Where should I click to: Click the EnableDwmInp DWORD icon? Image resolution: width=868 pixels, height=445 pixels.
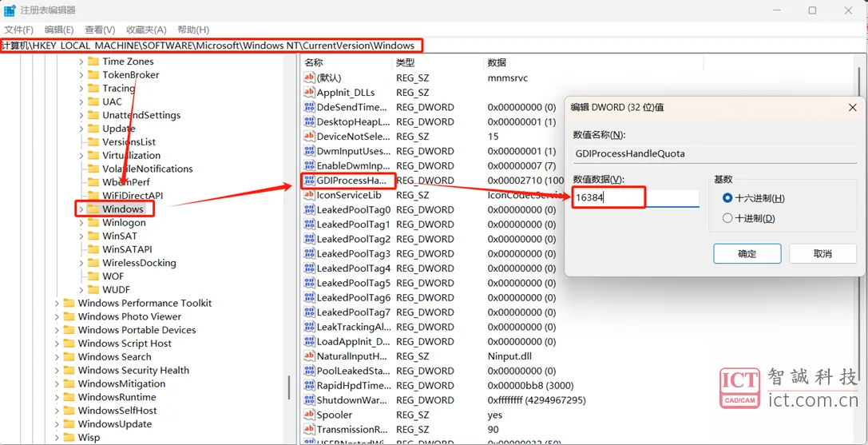coord(310,165)
